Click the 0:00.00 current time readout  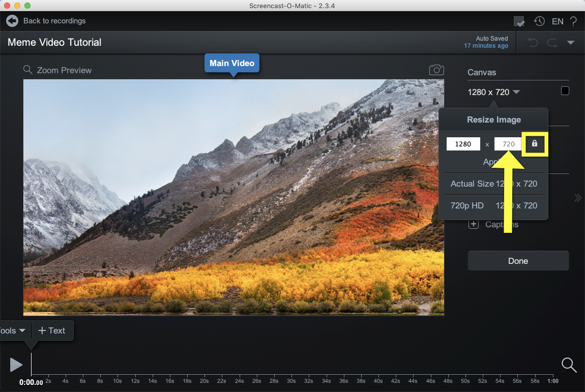coord(31,382)
